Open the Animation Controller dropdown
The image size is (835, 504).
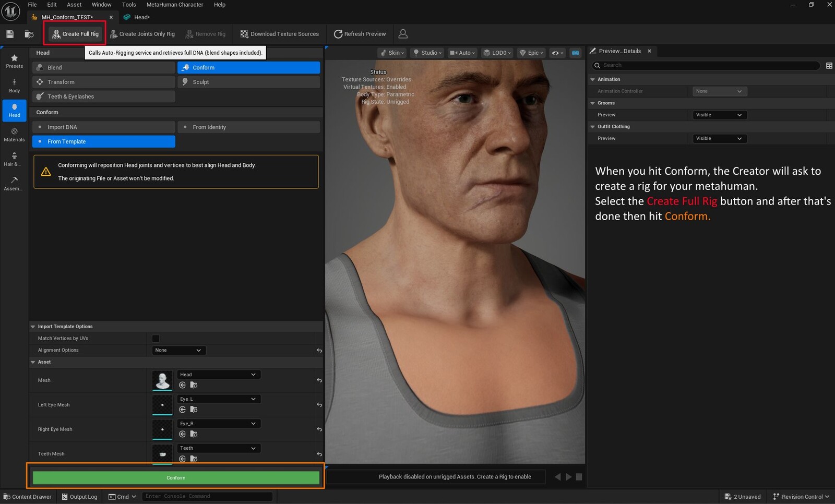tap(719, 91)
